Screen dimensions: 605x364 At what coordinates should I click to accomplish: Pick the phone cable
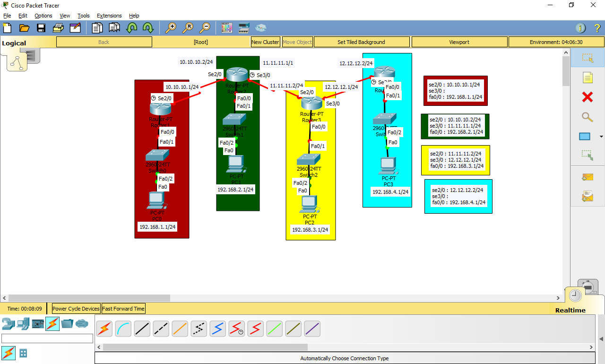199,328
